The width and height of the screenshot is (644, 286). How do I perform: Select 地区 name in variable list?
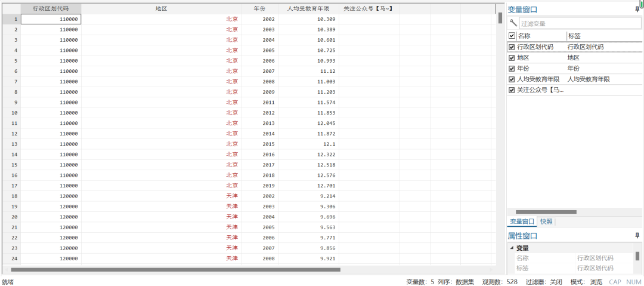click(x=524, y=57)
